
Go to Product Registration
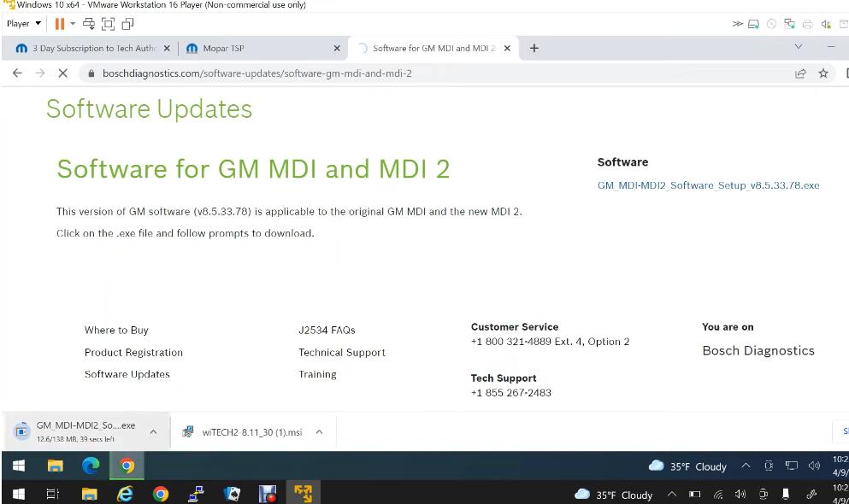click(x=133, y=353)
